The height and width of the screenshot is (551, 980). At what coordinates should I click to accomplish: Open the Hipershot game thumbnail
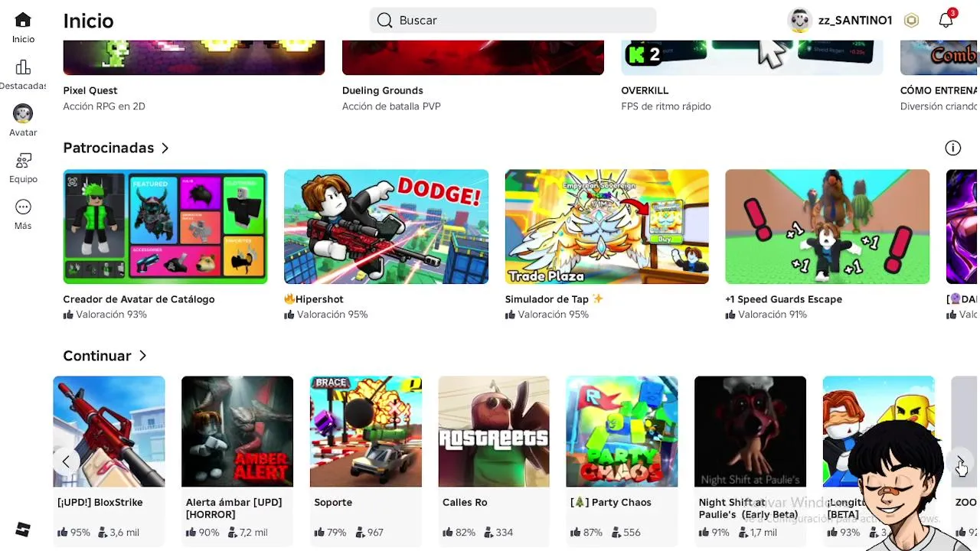click(386, 227)
